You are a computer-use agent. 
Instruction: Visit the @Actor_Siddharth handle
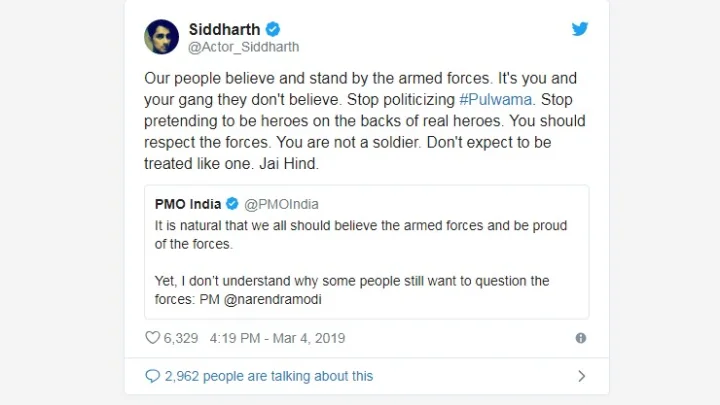243,47
